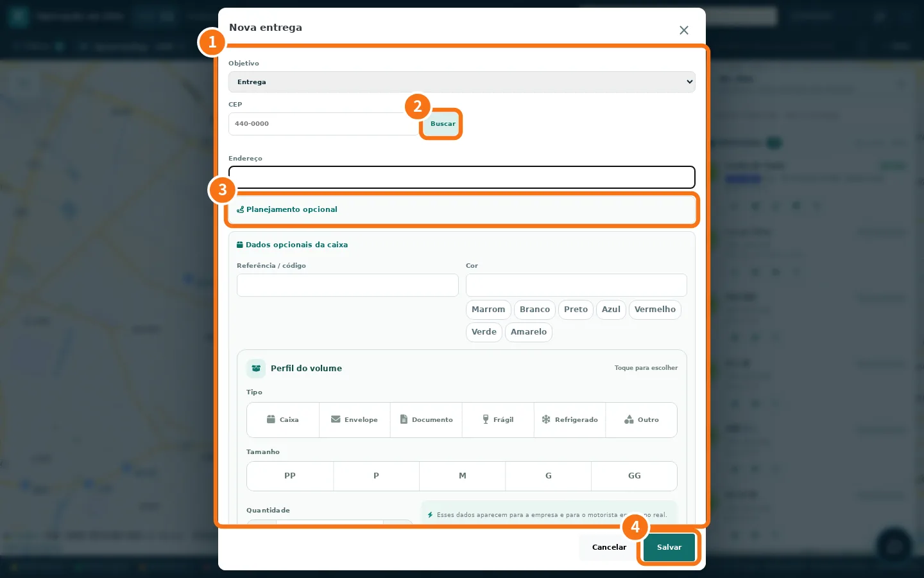Screen dimensions: 924x578
Task: Click the Referência / código input
Action: pyautogui.click(x=347, y=285)
